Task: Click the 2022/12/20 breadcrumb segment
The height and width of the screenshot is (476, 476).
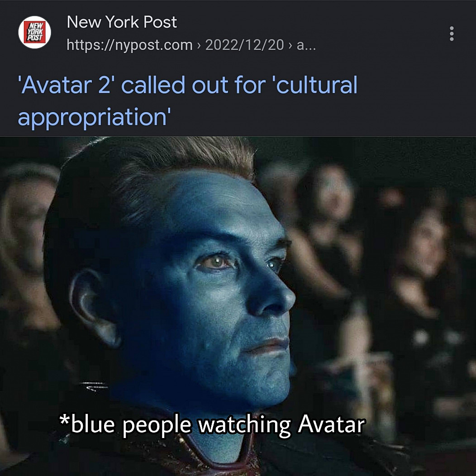Action: 244,45
